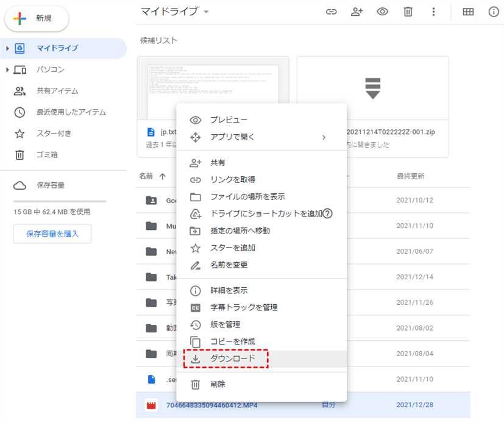Open the マイドライブ title dropdown
The height and width of the screenshot is (422, 504).
[206, 12]
